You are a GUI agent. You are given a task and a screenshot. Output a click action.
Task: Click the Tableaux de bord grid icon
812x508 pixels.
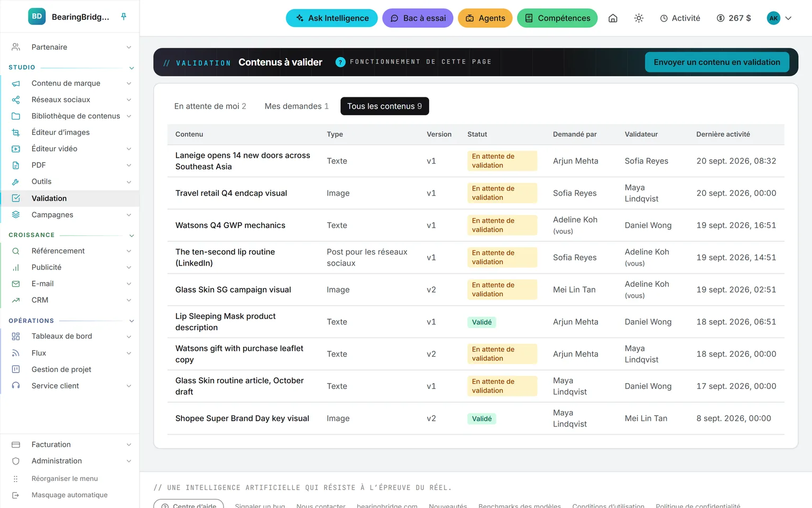click(x=16, y=337)
